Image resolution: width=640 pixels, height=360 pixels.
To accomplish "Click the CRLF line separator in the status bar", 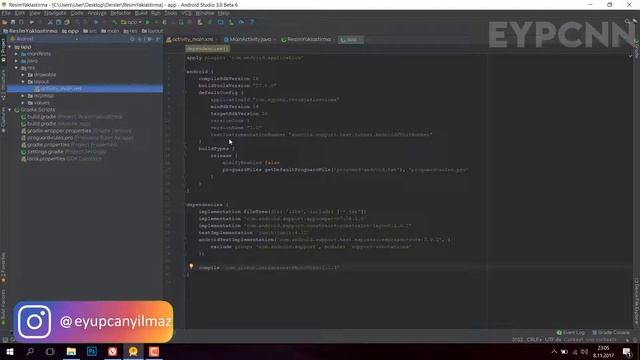I will [x=534, y=340].
